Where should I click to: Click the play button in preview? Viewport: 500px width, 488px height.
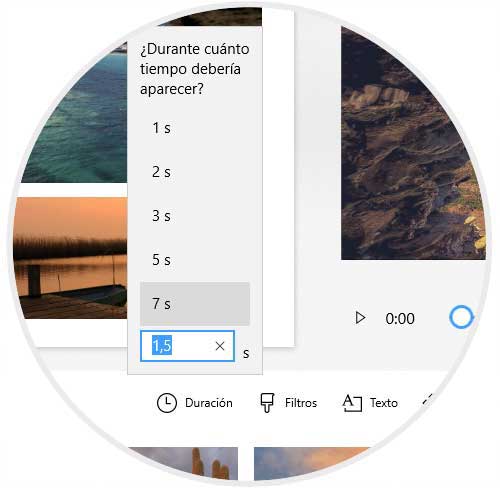click(x=360, y=318)
